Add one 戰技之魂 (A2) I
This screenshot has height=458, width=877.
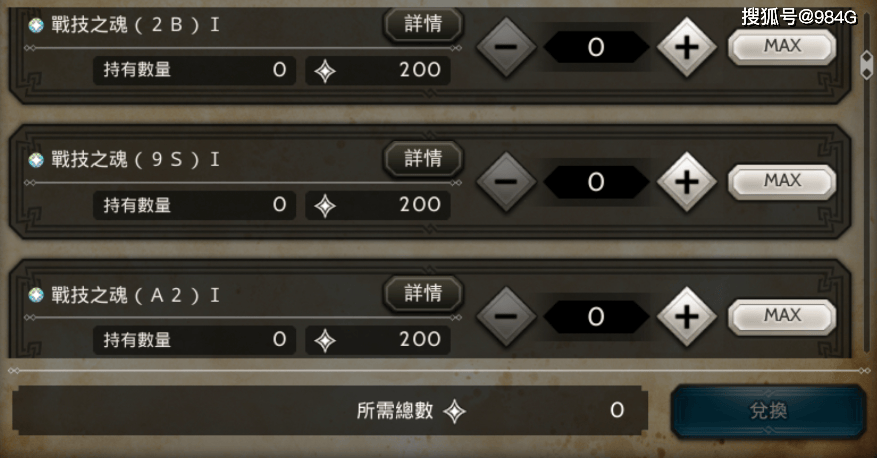[x=687, y=317]
